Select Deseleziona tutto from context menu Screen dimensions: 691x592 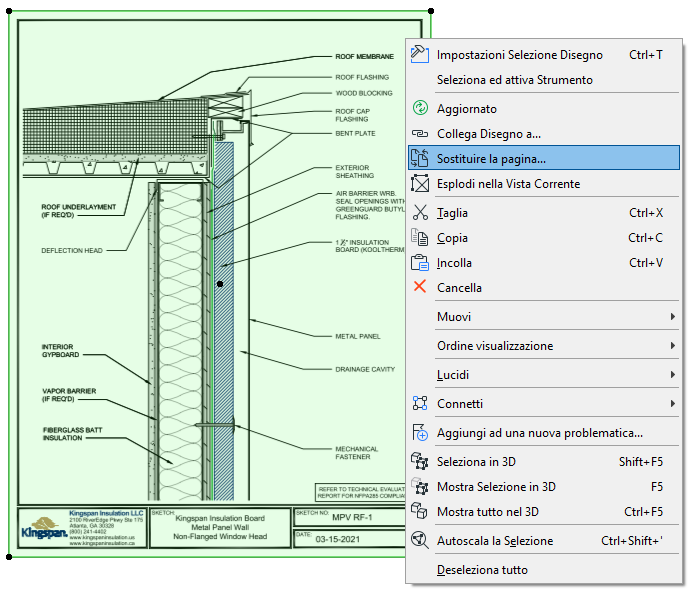click(x=482, y=570)
